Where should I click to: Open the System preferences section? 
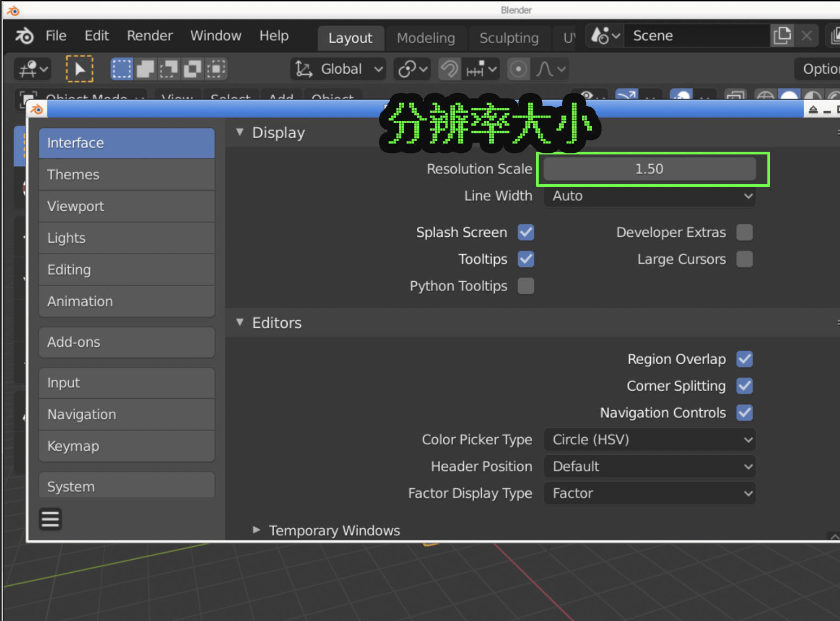pyautogui.click(x=127, y=486)
